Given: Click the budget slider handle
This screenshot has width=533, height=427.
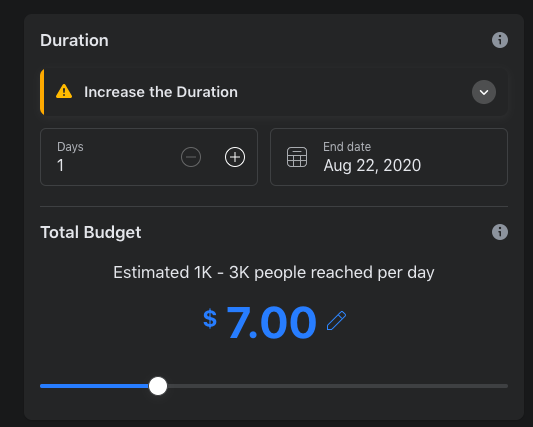Looking at the screenshot, I should (x=158, y=386).
